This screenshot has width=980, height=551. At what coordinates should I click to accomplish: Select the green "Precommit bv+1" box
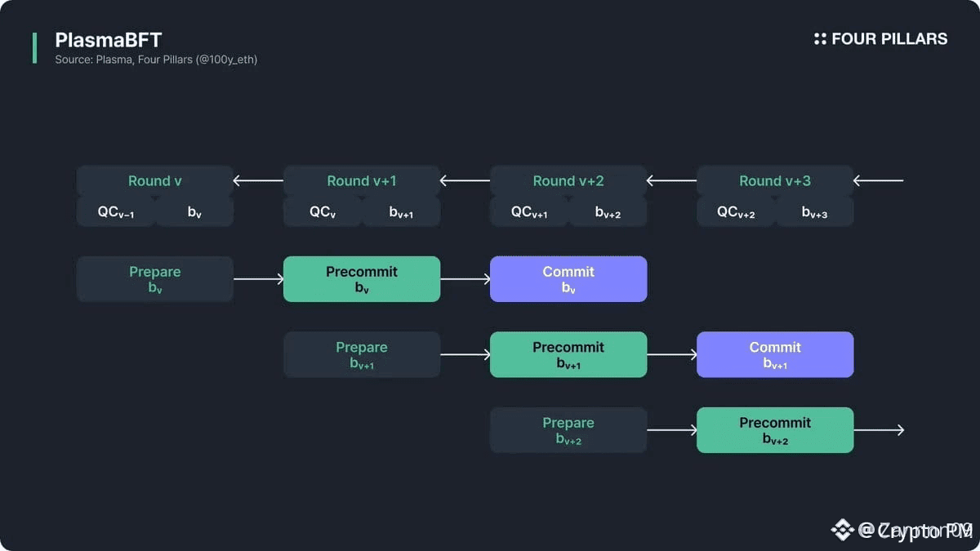pos(568,354)
